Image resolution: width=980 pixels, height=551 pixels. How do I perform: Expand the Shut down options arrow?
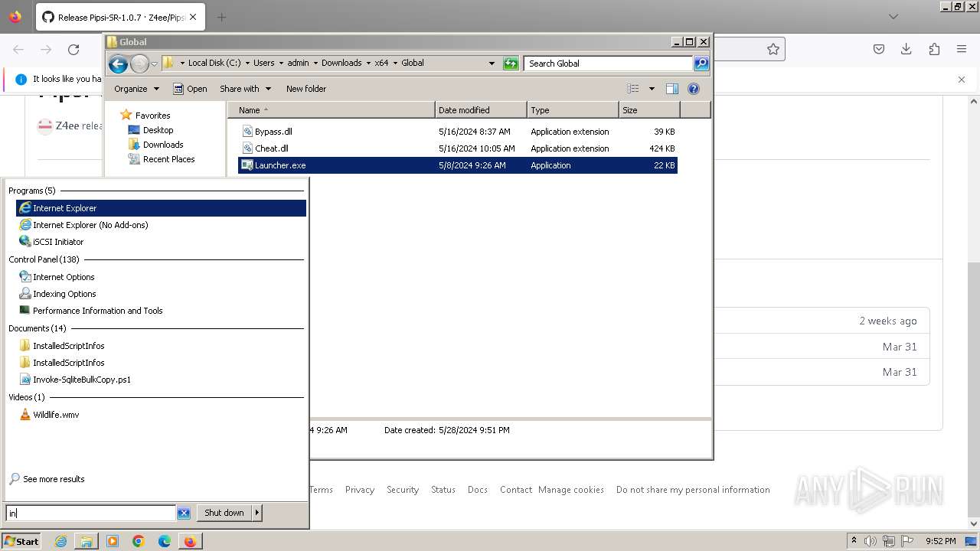tap(257, 513)
